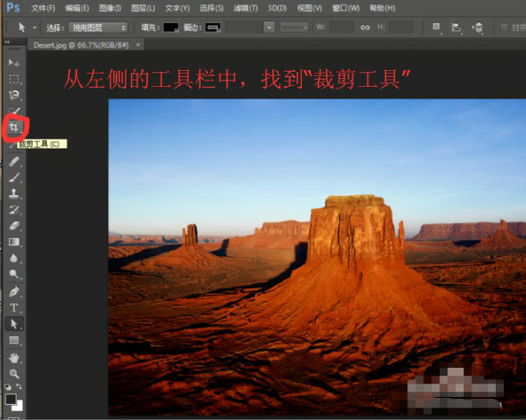Select the Rectangular Marquee tool
The width and height of the screenshot is (526, 420).
coord(14,79)
